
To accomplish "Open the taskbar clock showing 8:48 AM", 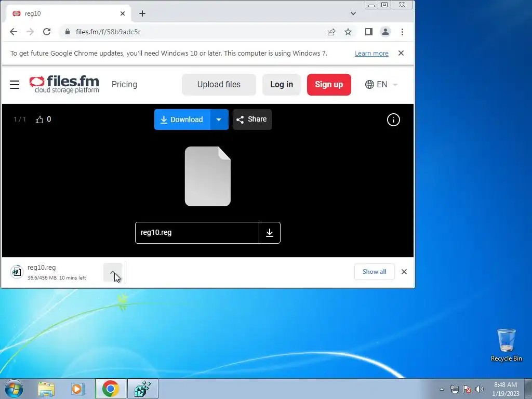I will click(x=506, y=389).
